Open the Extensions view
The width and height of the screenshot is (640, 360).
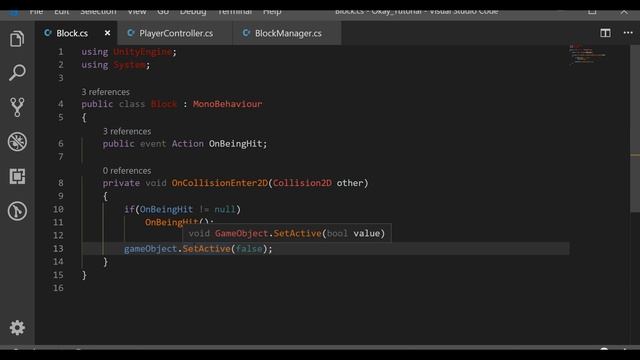[17, 176]
